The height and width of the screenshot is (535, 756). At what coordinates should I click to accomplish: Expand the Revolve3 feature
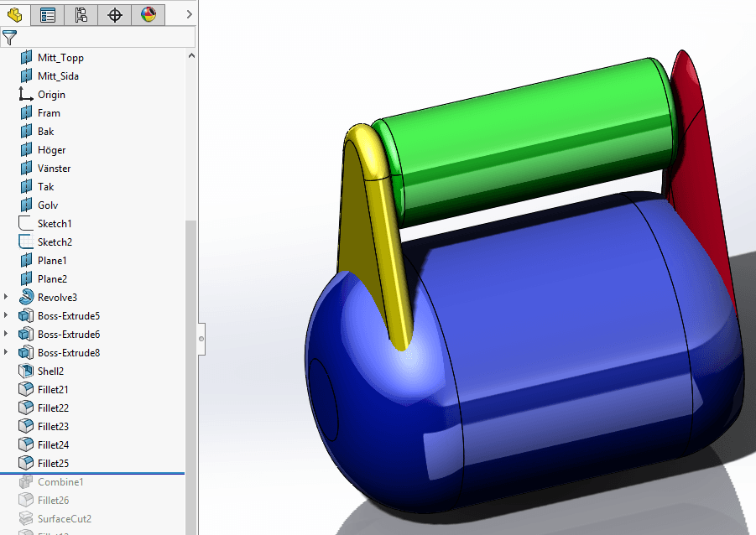click(x=8, y=297)
